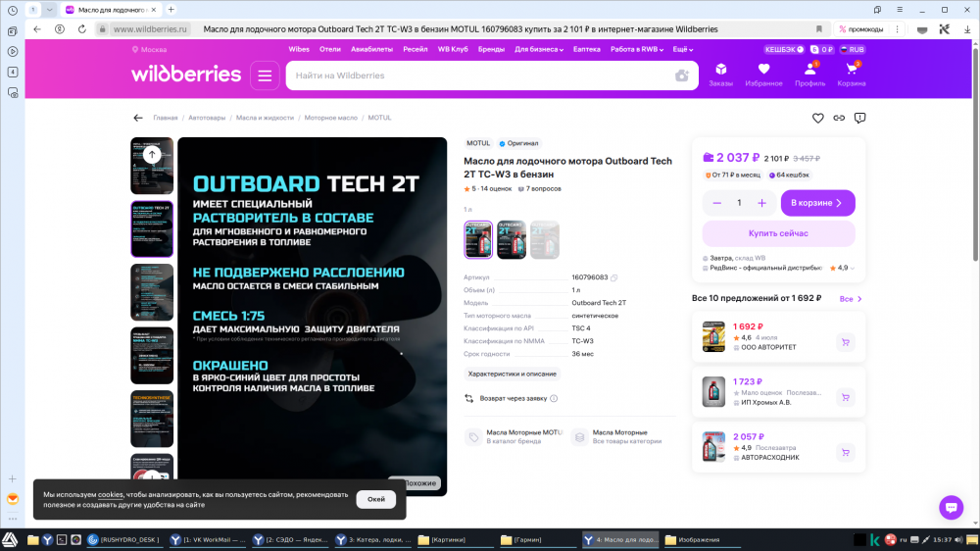
Task: Select second product variant thumbnail
Action: pyautogui.click(x=512, y=239)
